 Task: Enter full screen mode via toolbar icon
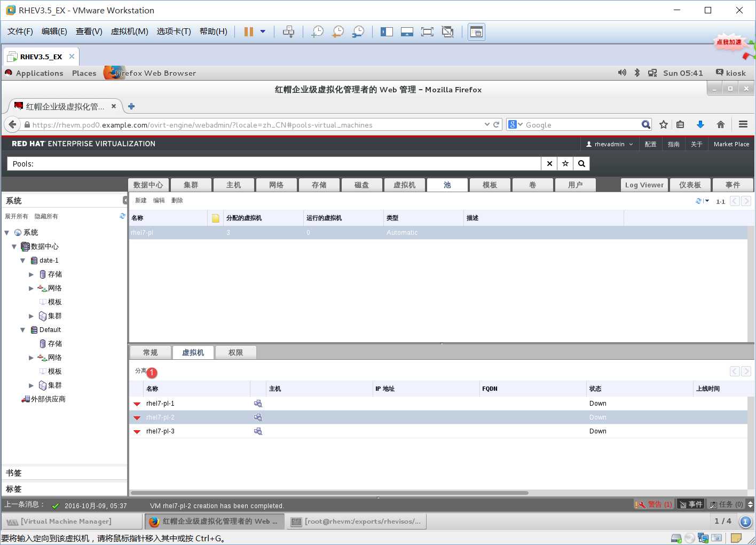(x=427, y=32)
